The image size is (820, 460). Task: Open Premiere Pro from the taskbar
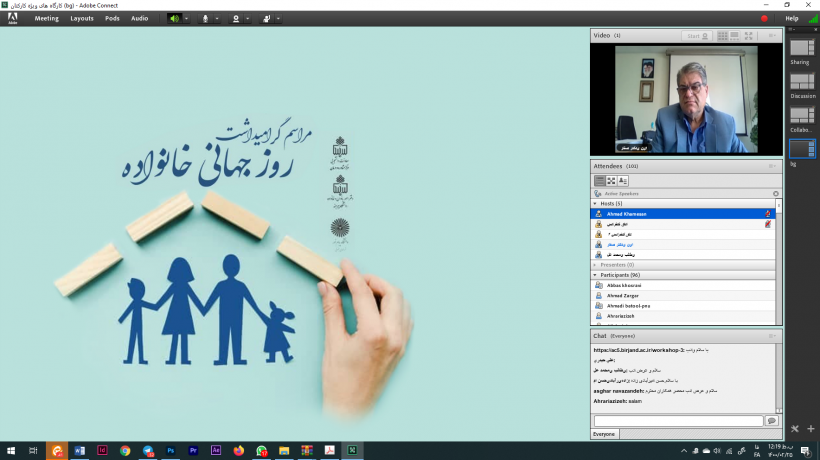[193, 451]
